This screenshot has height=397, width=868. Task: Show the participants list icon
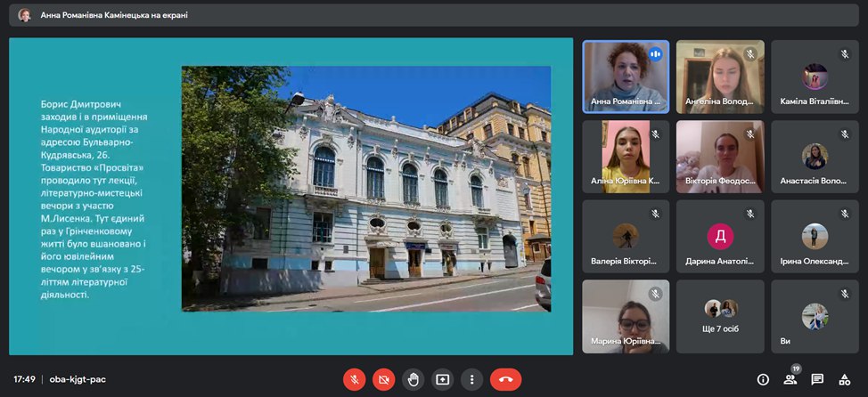[x=790, y=379]
